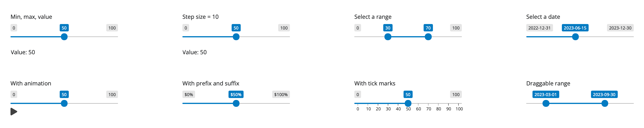Viewport: 644px width, 128px height.
Task: Click tick label 90 on tick marks slider
Action: [448, 109]
